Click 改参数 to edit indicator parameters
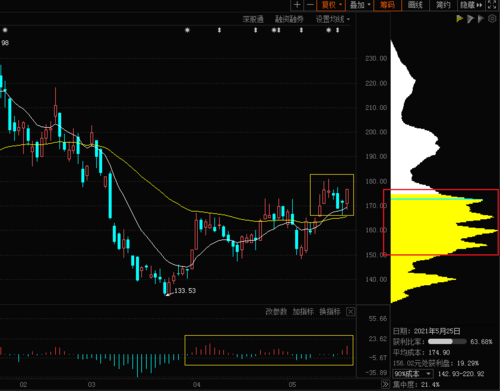 pos(276,312)
